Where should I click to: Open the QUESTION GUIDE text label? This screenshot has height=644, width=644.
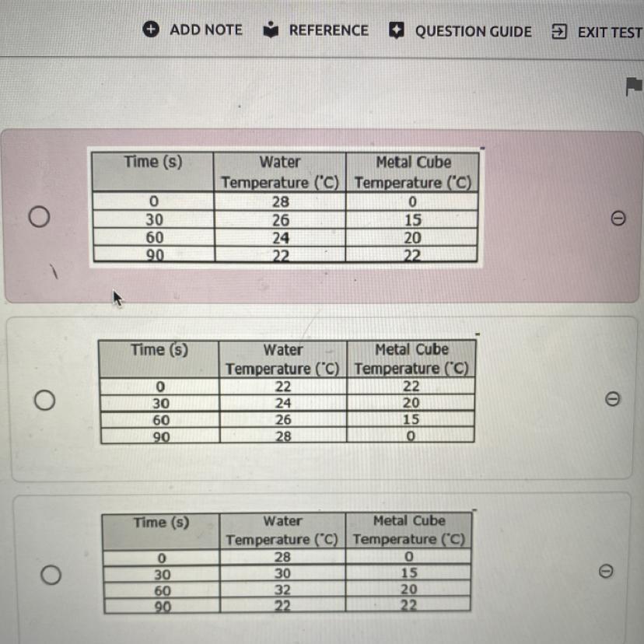(x=473, y=32)
